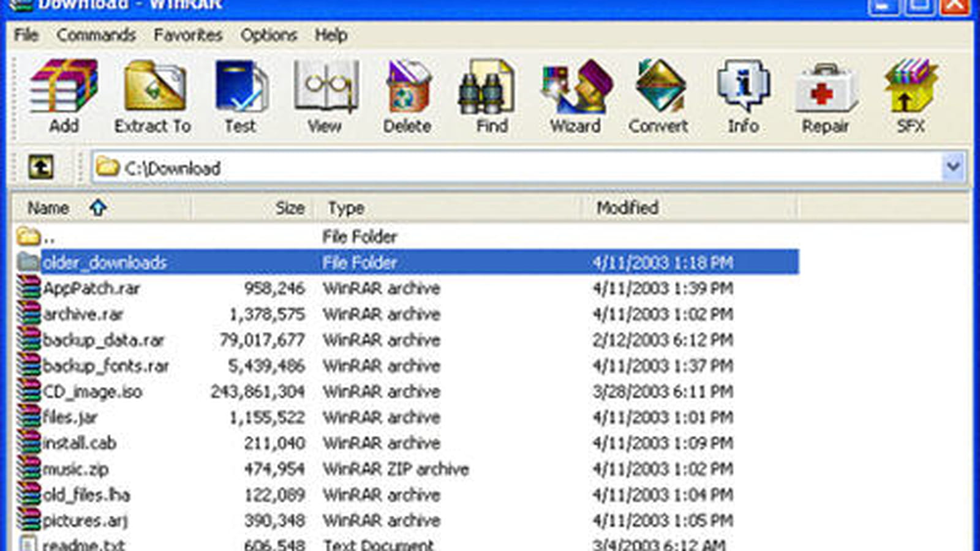Open the View file tool
The width and height of the screenshot is (980, 551).
click(325, 86)
